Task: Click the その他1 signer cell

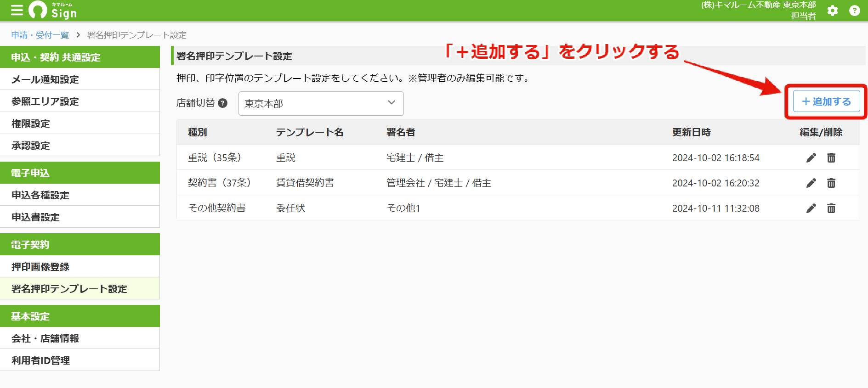Action: pyautogui.click(x=403, y=208)
